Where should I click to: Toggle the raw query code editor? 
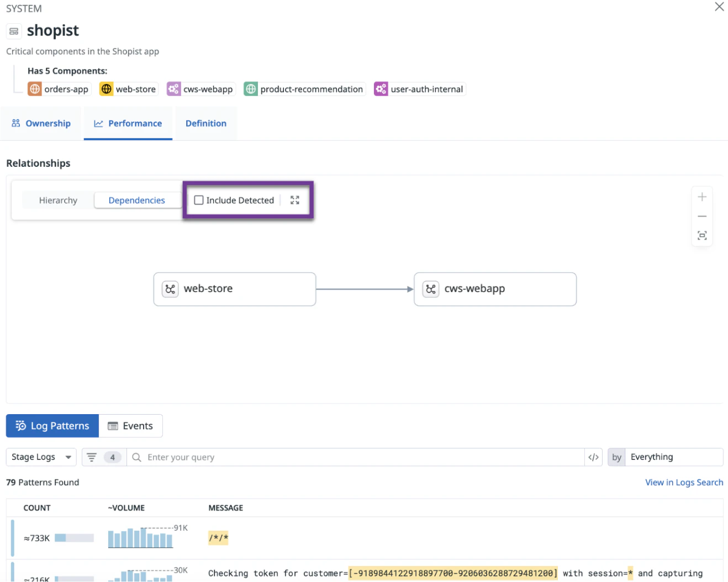coord(594,457)
